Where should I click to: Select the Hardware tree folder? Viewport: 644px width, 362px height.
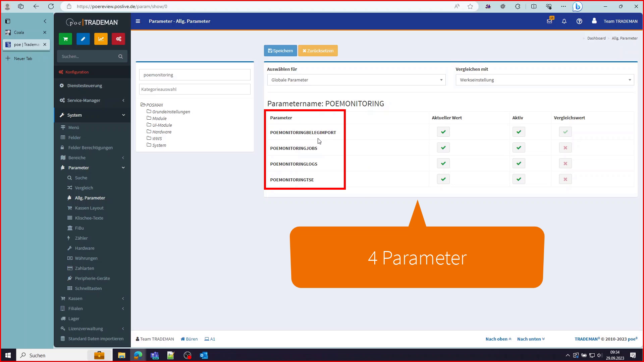159,132
